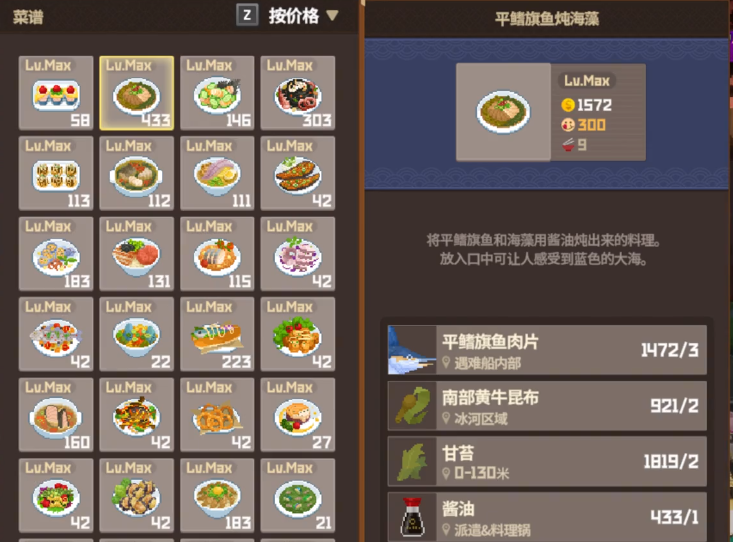
Task: Click the 按价格 sort label
Action: point(294,16)
